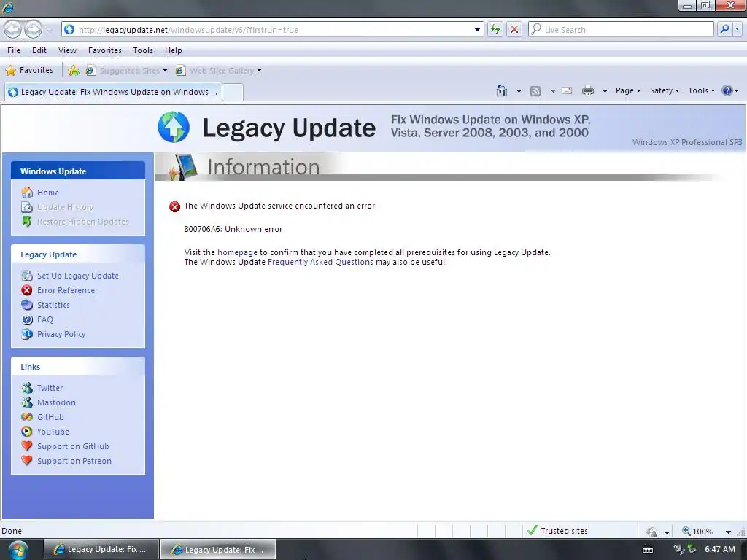Expand the address bar history dropdown

coord(477,29)
